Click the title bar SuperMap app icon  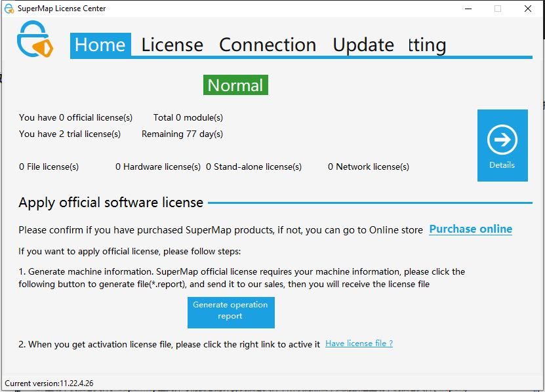9,9
